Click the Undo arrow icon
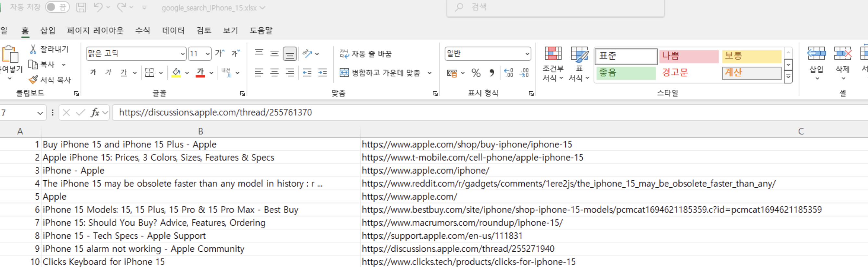This screenshot has height=267, width=868. [98, 7]
